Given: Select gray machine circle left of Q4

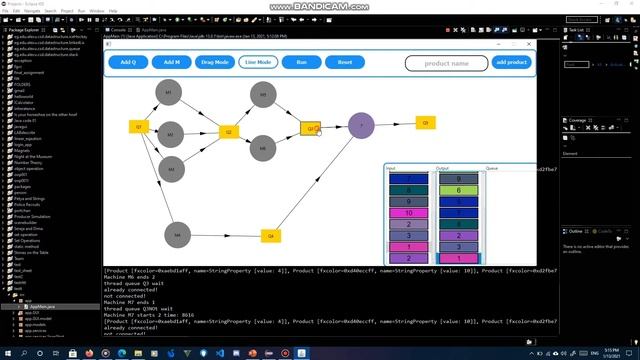Looking at the screenshot, I should (x=178, y=235).
